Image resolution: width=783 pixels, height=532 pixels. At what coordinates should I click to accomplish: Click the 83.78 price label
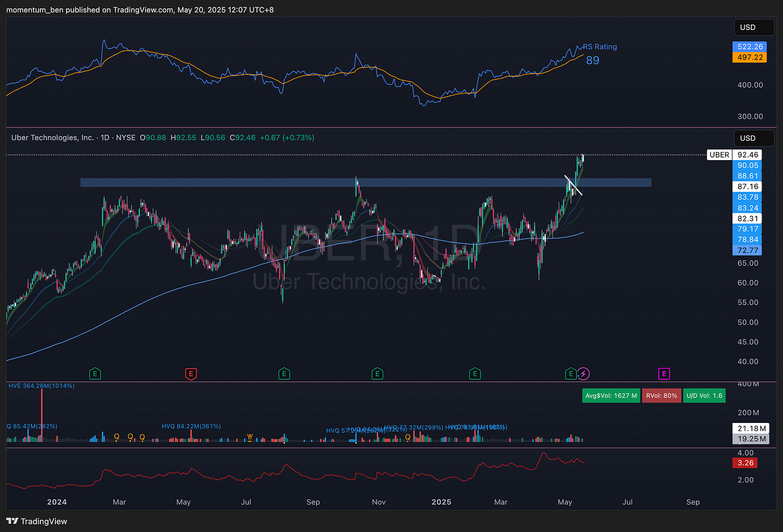click(748, 197)
